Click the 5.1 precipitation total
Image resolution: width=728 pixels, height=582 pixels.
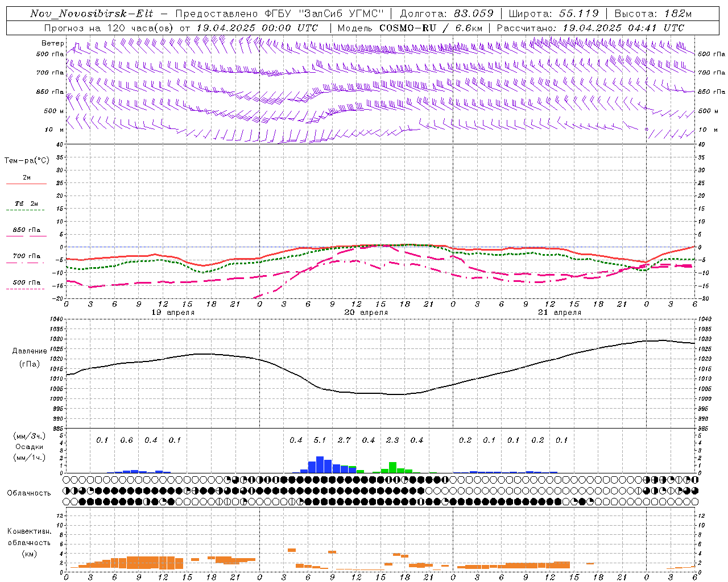coord(320,440)
